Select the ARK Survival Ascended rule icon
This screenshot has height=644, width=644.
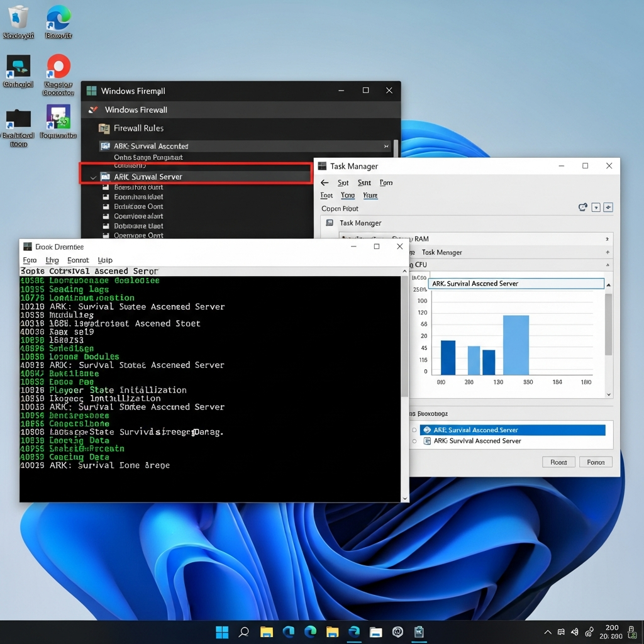coord(104,145)
